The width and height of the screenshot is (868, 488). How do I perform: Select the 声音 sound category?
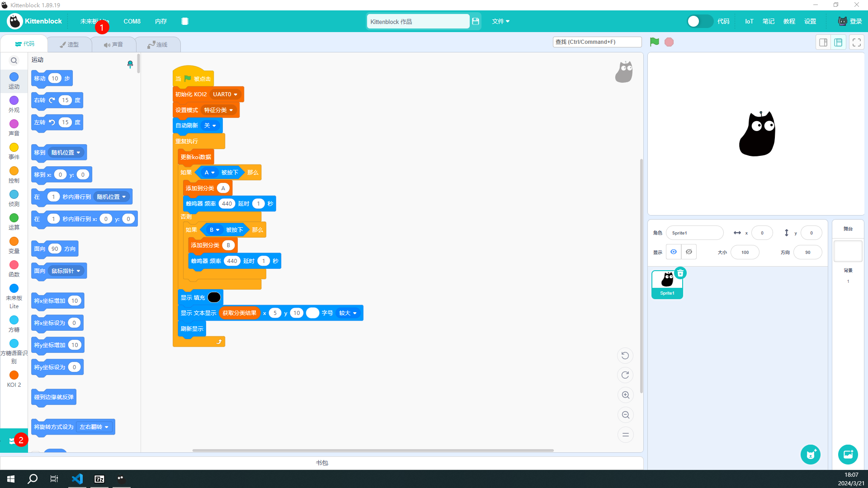(14, 128)
